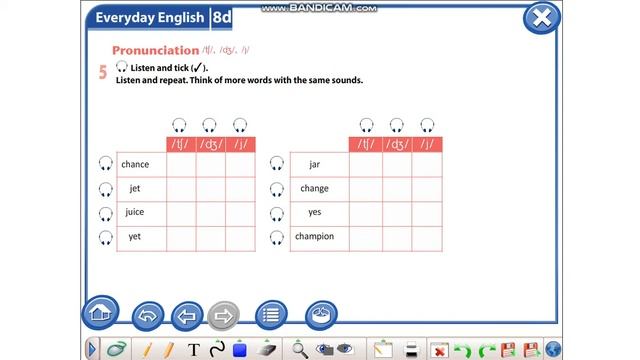This screenshot has height=360, width=640.
Task: Select the thin pencil tool
Action: [x=147, y=350]
